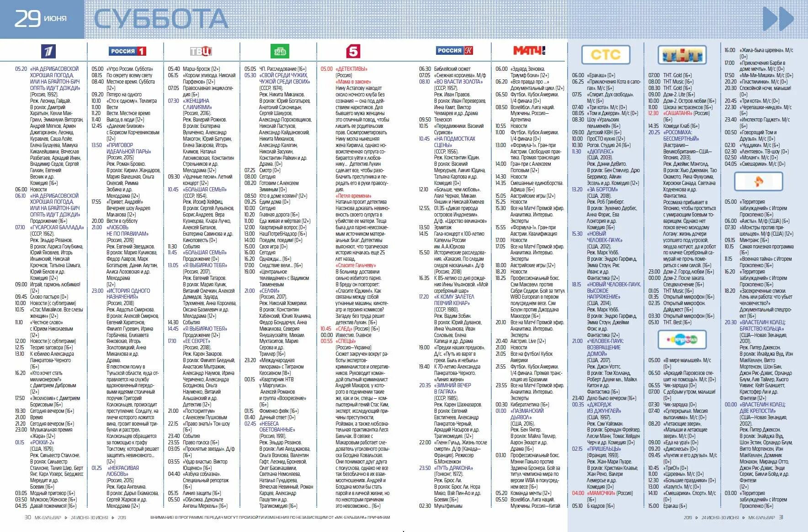Click the ТВЦ channel logo
Screen dimensions: 808x532
[201, 51]
